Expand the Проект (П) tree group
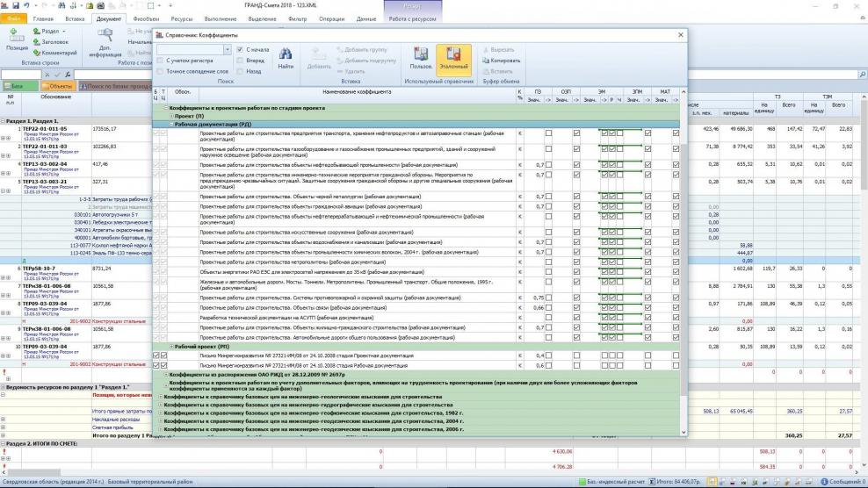 coord(170,116)
